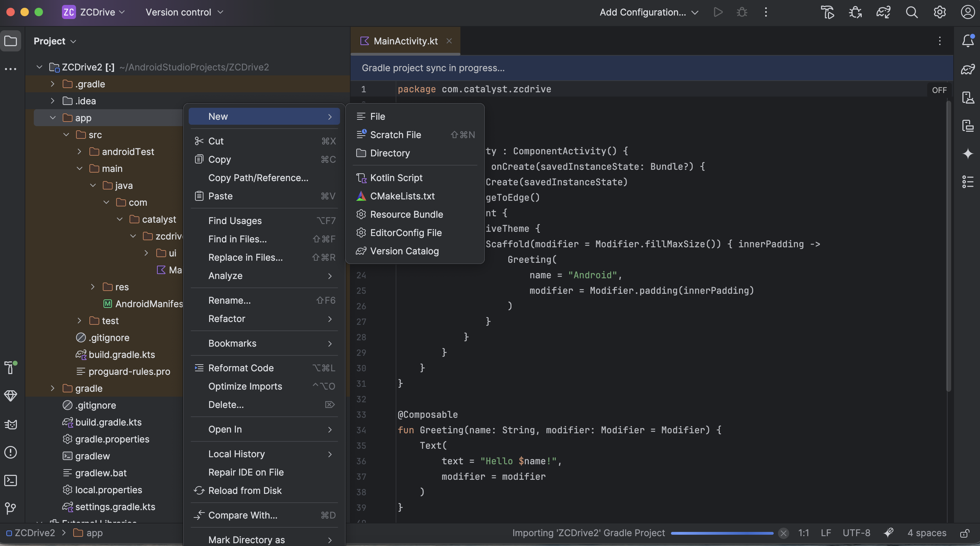The width and height of the screenshot is (980, 546).
Task: Cancel the Gradle import progress bar
Action: click(783, 533)
